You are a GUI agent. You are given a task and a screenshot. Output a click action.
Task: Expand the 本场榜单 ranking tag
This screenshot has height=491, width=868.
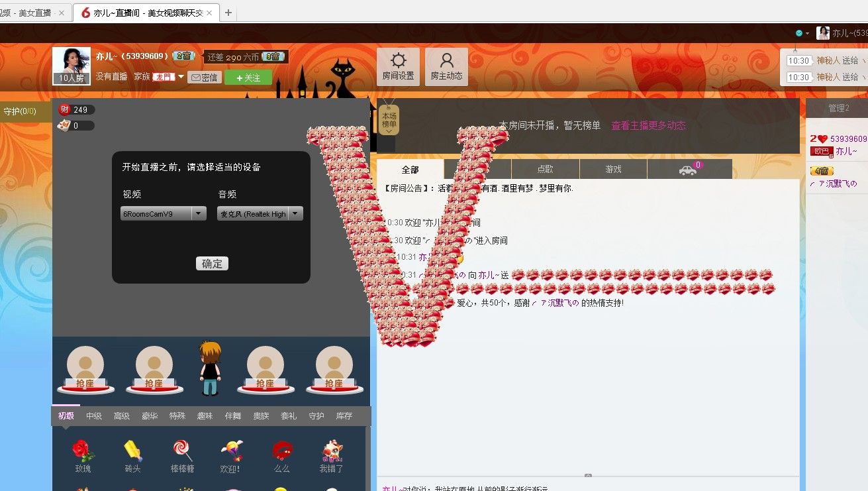pyautogui.click(x=389, y=120)
